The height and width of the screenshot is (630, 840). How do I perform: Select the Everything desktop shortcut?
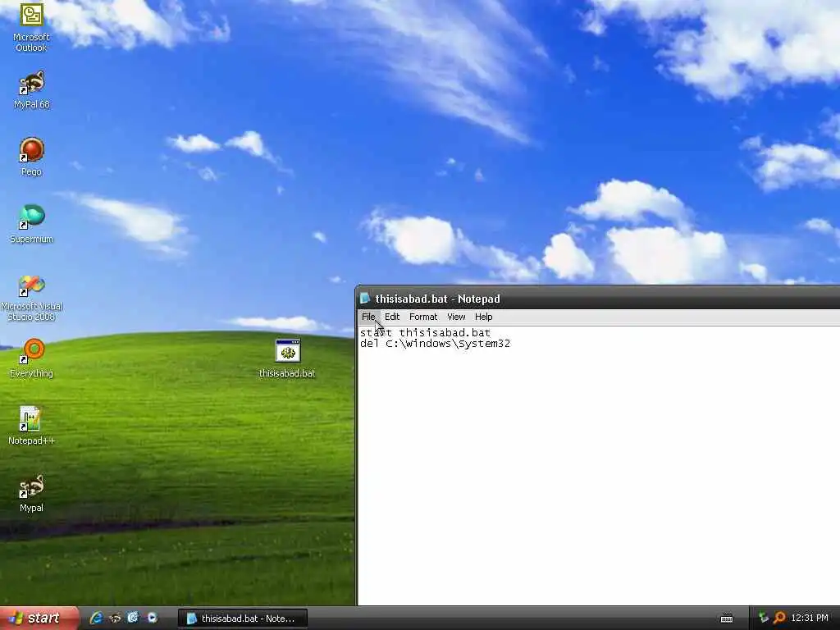(32, 358)
